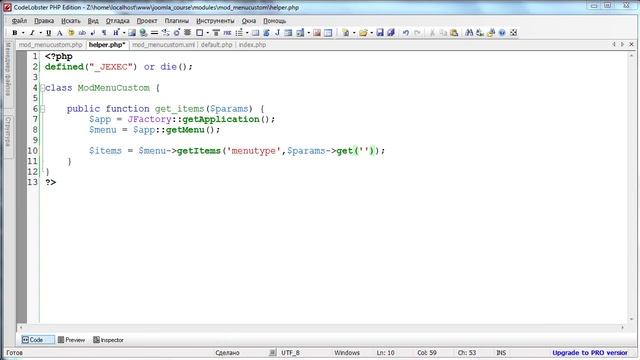Click the vertical scrollbar of editor
640x360 pixels.
pos(631,187)
